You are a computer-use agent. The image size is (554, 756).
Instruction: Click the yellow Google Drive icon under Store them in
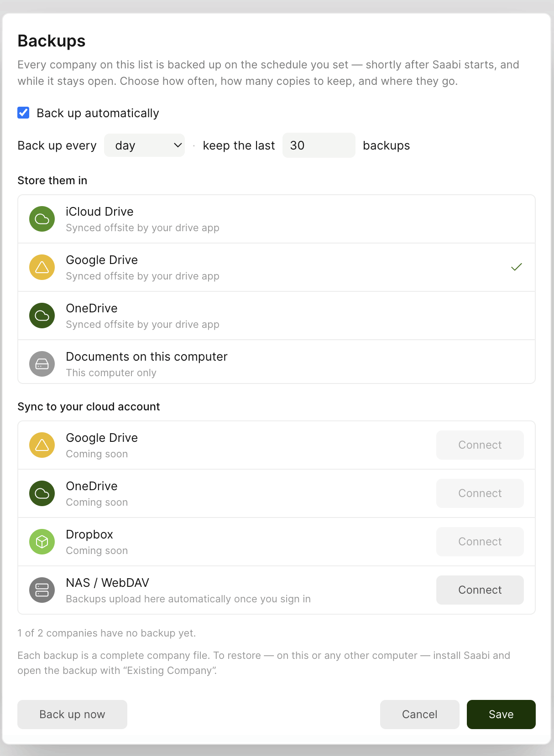click(42, 267)
